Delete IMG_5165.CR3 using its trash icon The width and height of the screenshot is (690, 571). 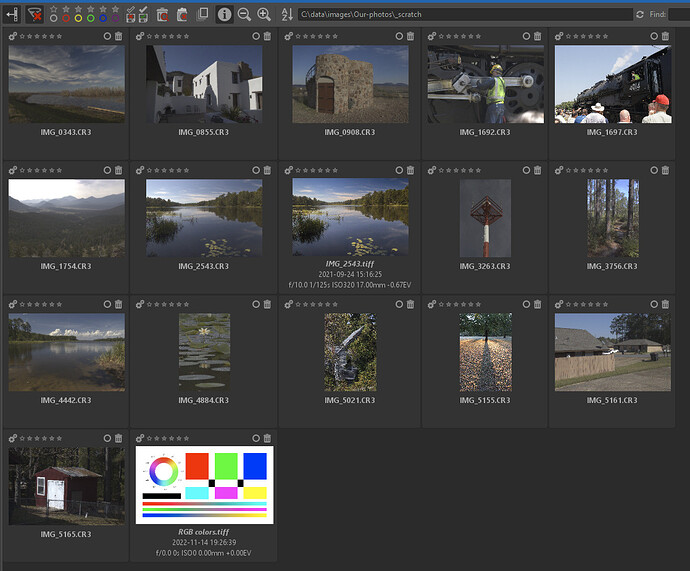click(x=118, y=438)
